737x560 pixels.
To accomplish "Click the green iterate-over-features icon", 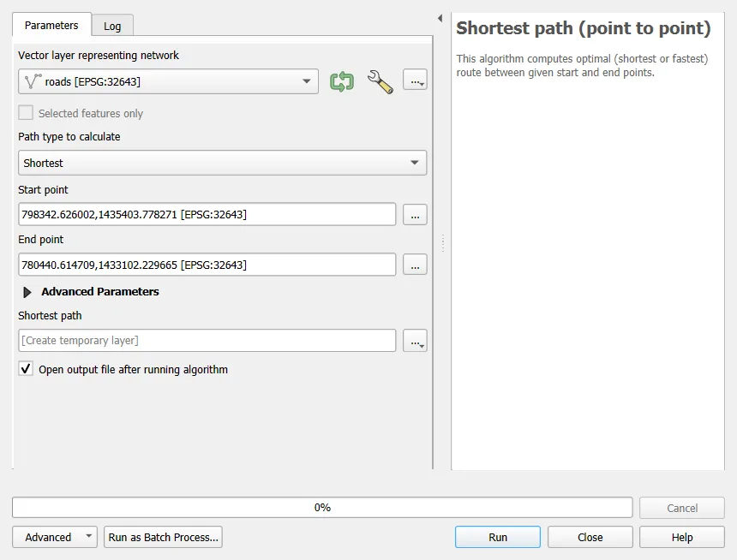I will point(342,81).
